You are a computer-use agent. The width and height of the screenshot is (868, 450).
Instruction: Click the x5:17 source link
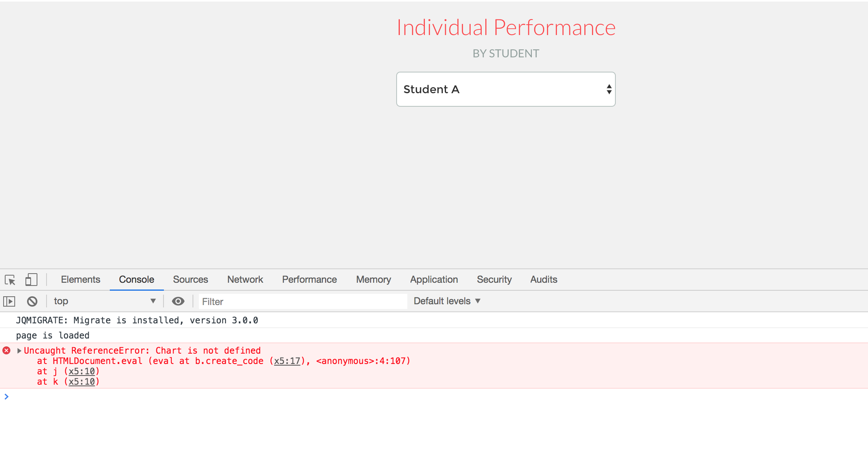[x=287, y=361]
